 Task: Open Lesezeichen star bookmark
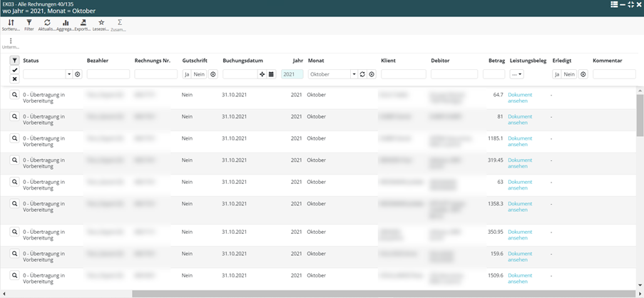click(101, 25)
